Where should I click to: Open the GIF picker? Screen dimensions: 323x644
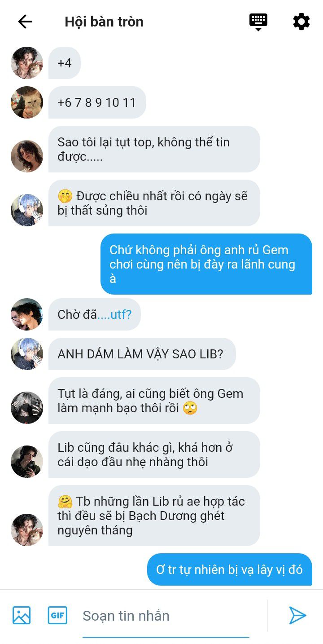[57, 615]
